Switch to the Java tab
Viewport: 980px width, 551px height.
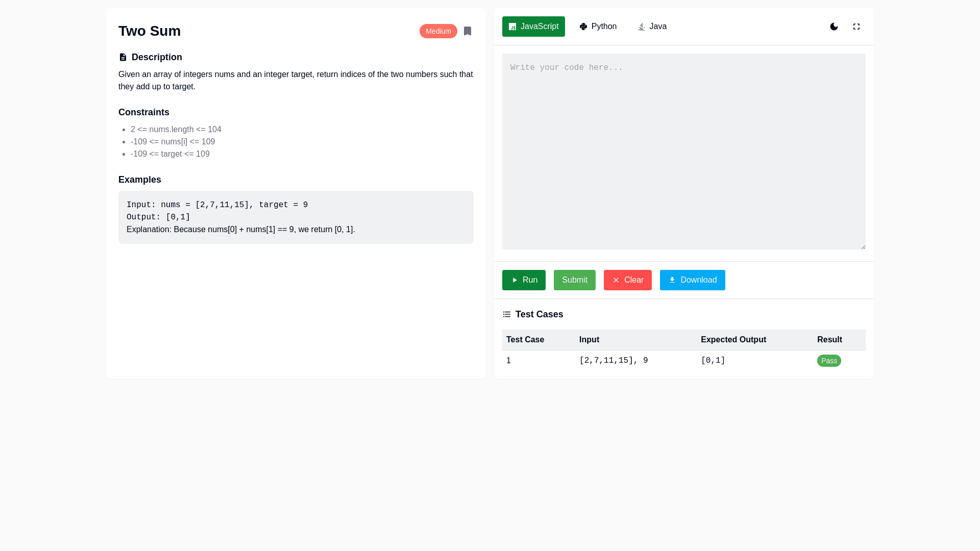(x=652, y=27)
